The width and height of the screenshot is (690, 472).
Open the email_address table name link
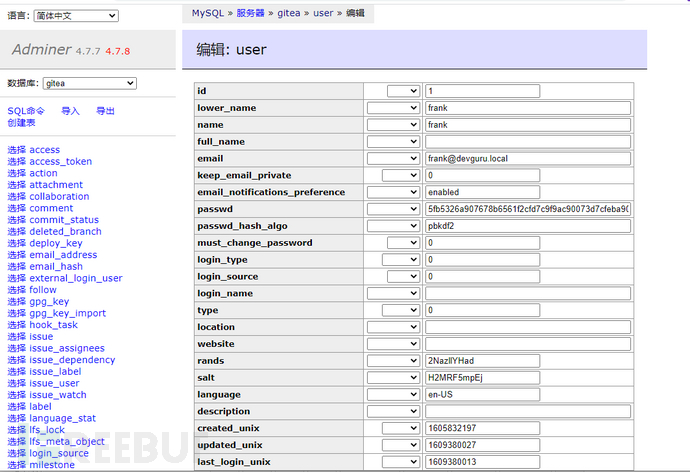[63, 255]
